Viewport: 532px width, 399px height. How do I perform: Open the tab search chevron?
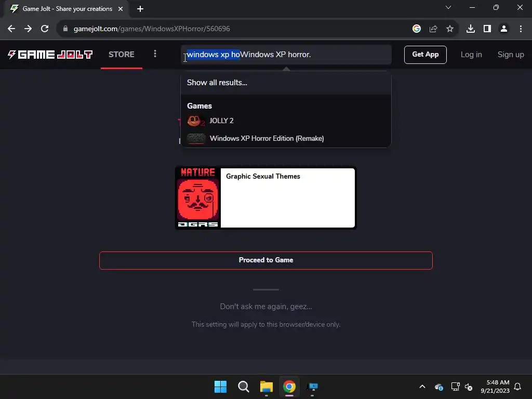(x=448, y=7)
